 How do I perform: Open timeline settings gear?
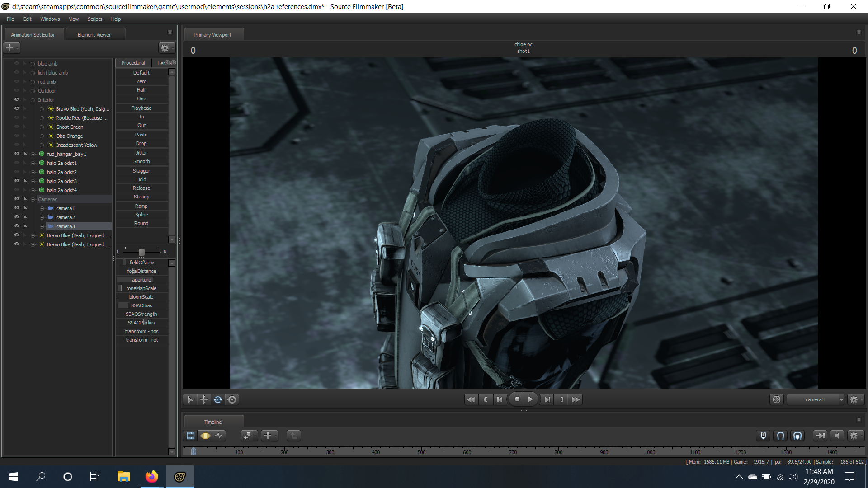click(855, 436)
